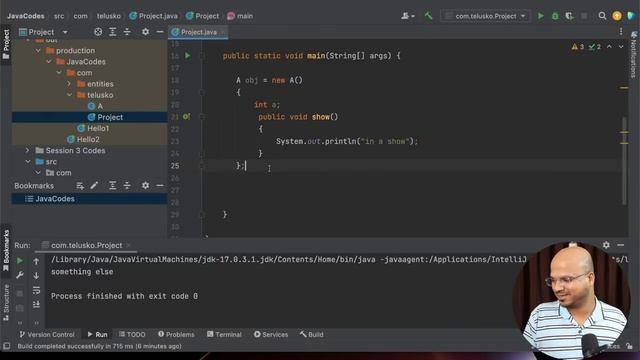Toggle Structure side tool button

pyautogui.click(x=6, y=302)
